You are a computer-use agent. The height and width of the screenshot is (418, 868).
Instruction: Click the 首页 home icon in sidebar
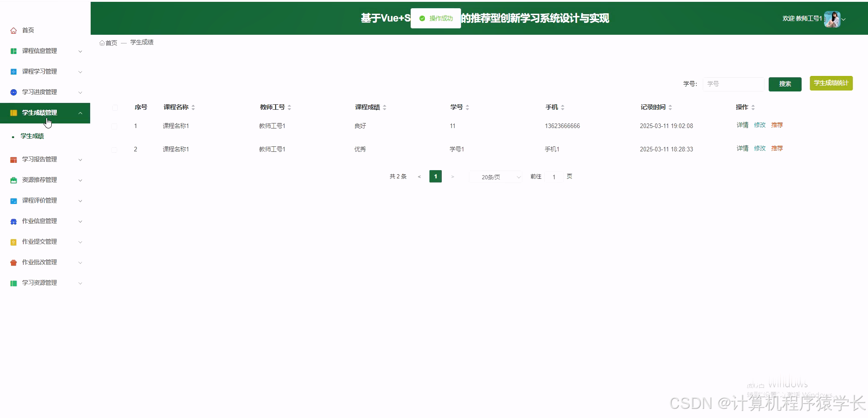[13, 30]
